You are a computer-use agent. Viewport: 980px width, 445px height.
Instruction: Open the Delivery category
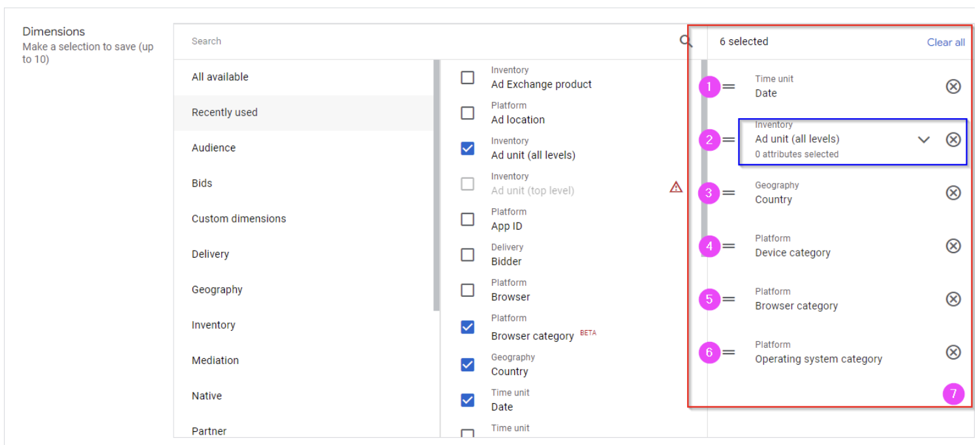pyautogui.click(x=303, y=254)
